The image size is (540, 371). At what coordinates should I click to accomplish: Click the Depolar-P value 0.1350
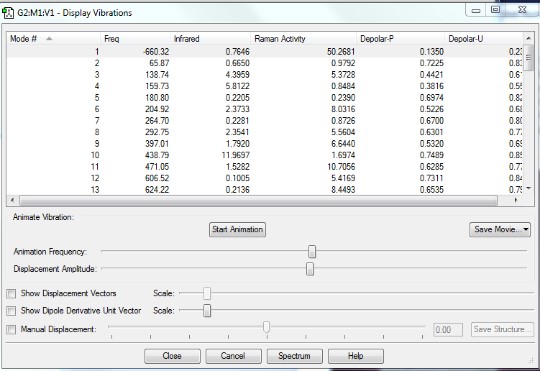(x=432, y=52)
